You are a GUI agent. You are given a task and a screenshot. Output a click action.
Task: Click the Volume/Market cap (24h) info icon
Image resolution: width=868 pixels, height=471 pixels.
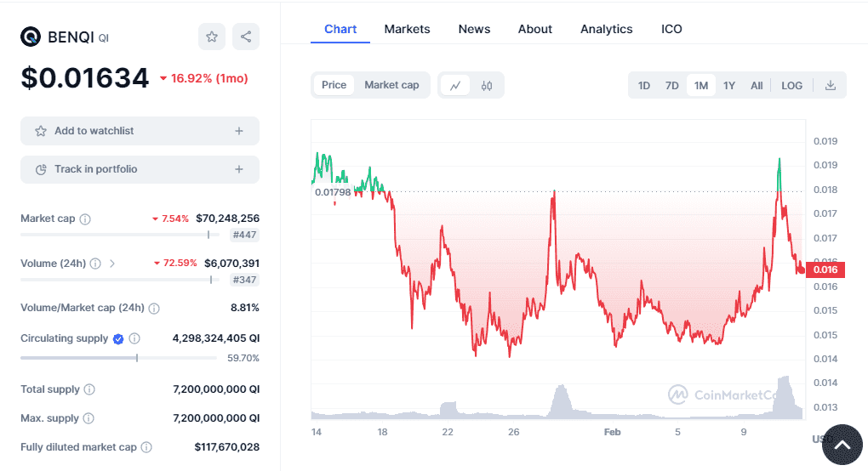click(x=154, y=309)
